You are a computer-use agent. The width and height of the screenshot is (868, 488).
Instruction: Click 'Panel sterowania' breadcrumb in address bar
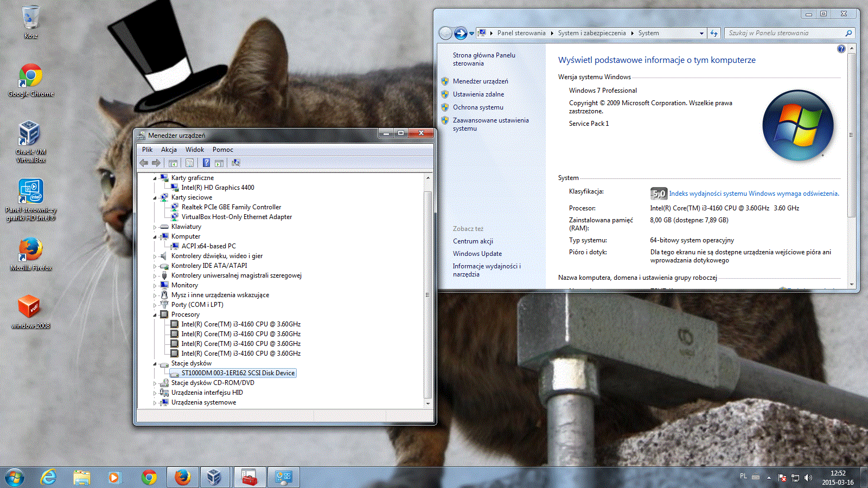coord(521,33)
